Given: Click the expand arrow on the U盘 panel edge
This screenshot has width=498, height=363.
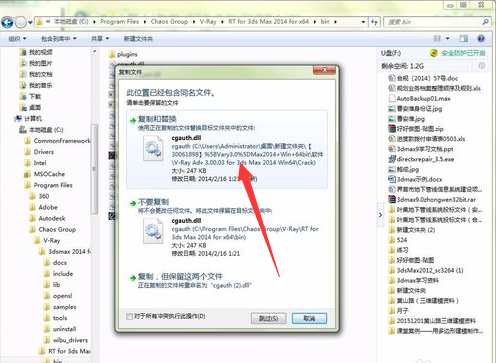Looking at the screenshot, I should pyautogui.click(x=380, y=215).
